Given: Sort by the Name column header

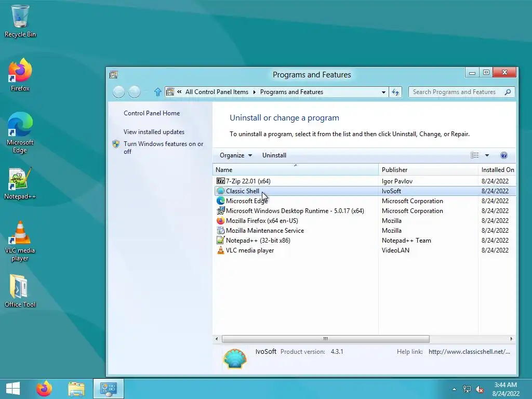Looking at the screenshot, I should pos(295,169).
